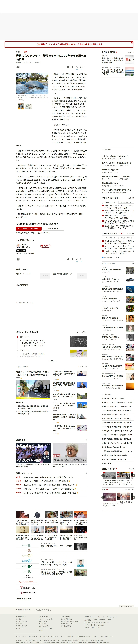
Task: Open the small photo thumbnail below the whale image
Action: (21, 106)
